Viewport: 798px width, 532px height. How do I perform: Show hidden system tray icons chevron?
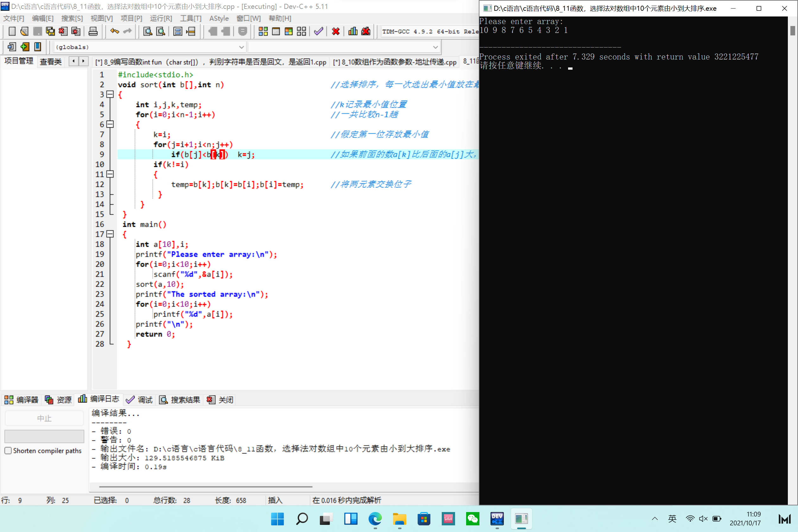pyautogui.click(x=655, y=518)
